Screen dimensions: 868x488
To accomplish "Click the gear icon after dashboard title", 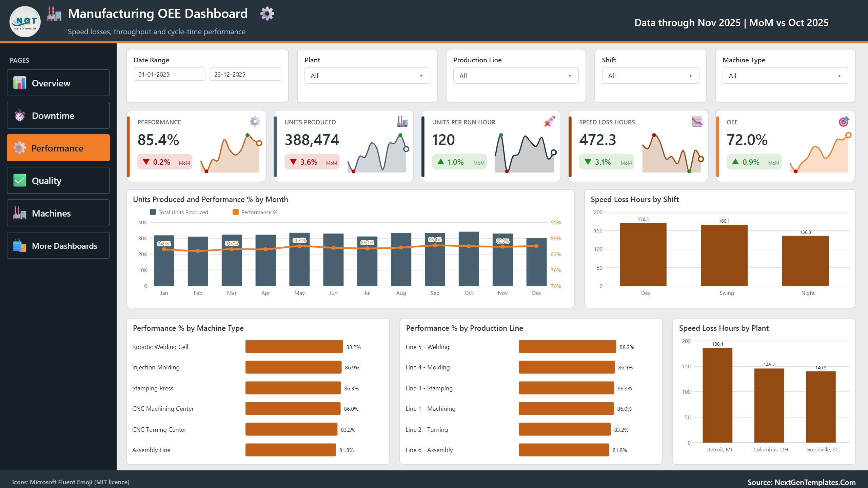I will [267, 14].
